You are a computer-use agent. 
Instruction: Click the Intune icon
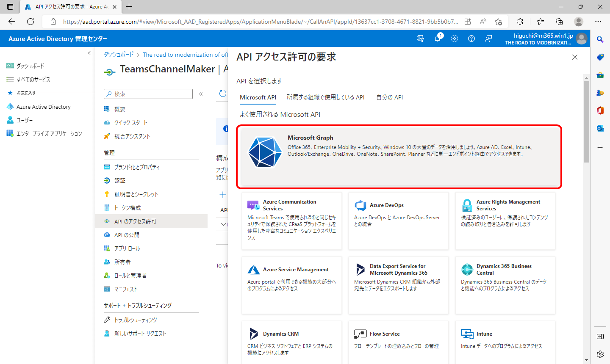[467, 334]
